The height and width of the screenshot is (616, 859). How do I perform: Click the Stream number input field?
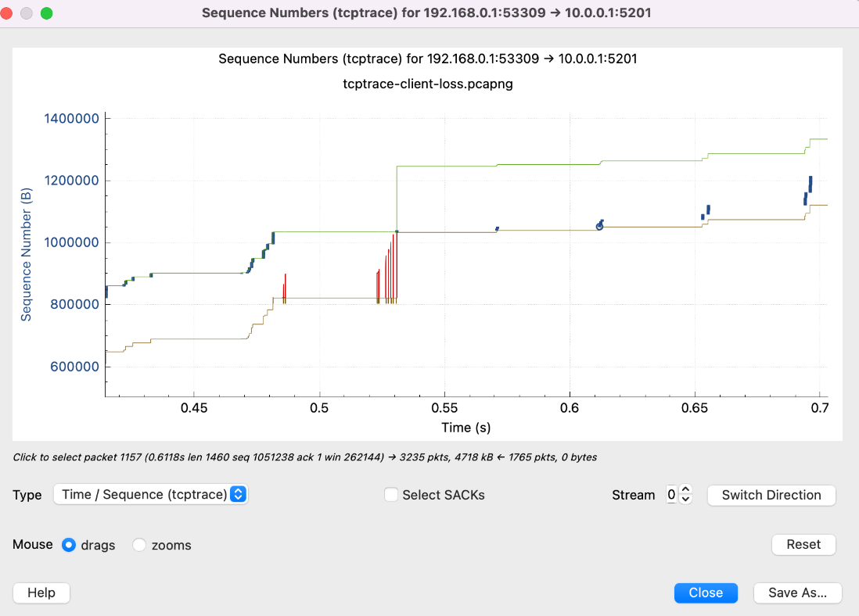[671, 495]
